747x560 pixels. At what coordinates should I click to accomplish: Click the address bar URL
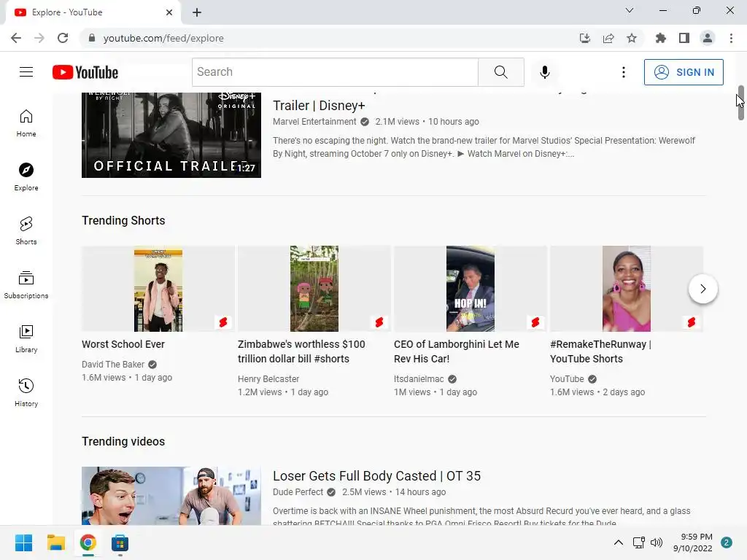(x=163, y=38)
